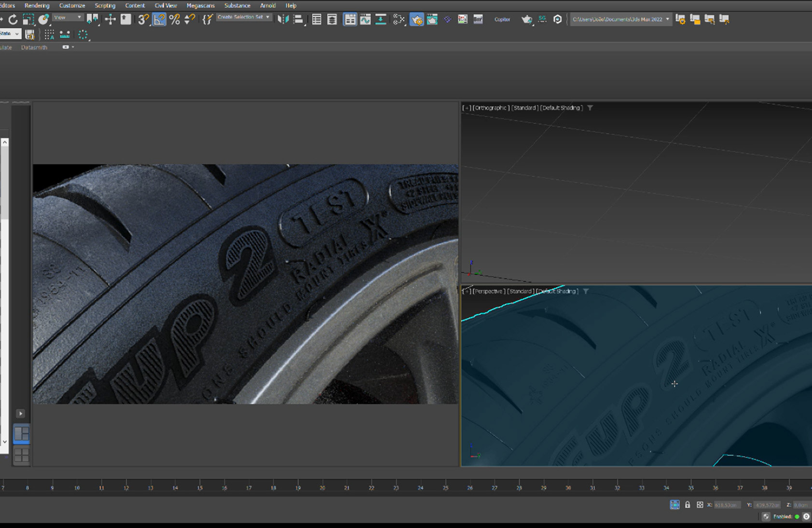This screenshot has height=528, width=812.
Task: Open the Customize menu
Action: 72,6
